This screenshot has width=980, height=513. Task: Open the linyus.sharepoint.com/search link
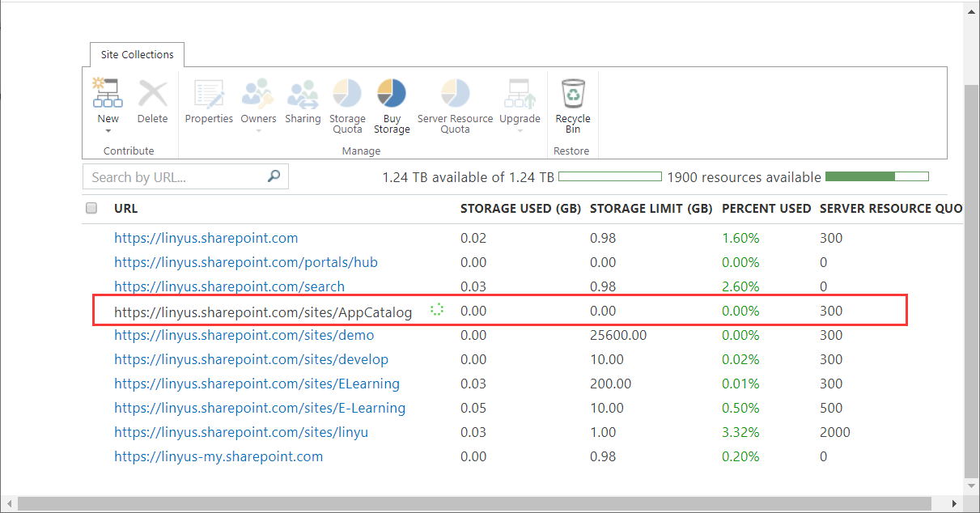click(230, 286)
